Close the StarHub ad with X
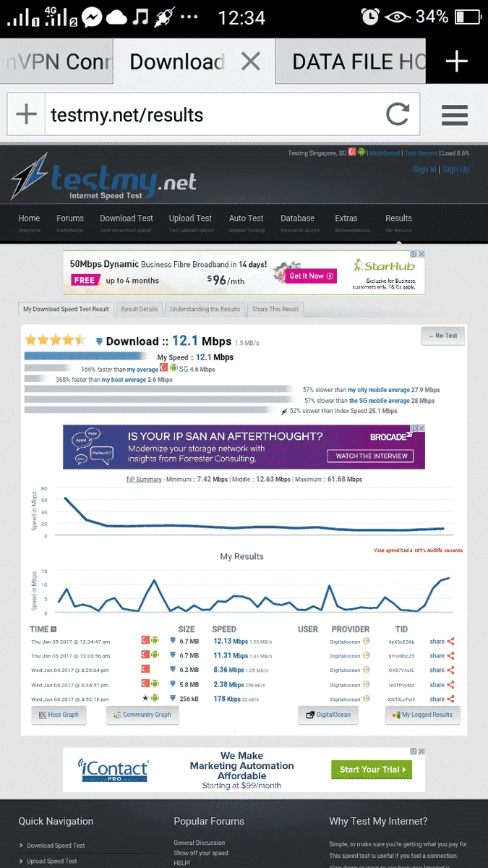This screenshot has height=868, width=488. 421,255
